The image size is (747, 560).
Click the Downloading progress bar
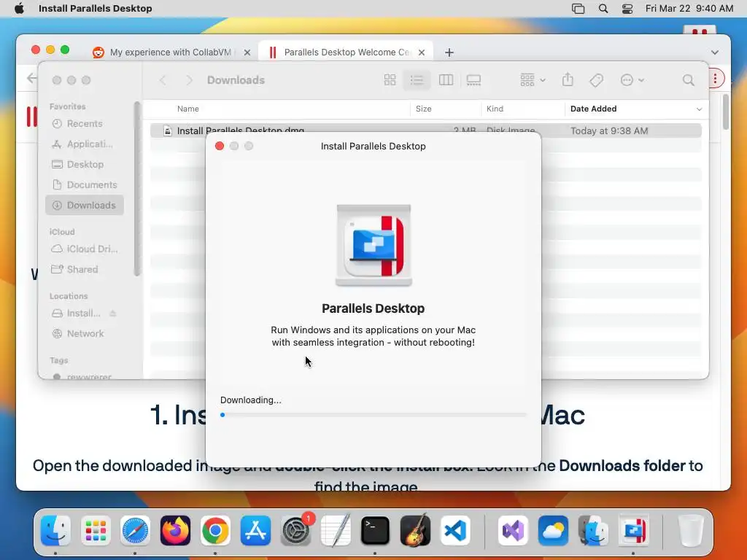click(373, 415)
